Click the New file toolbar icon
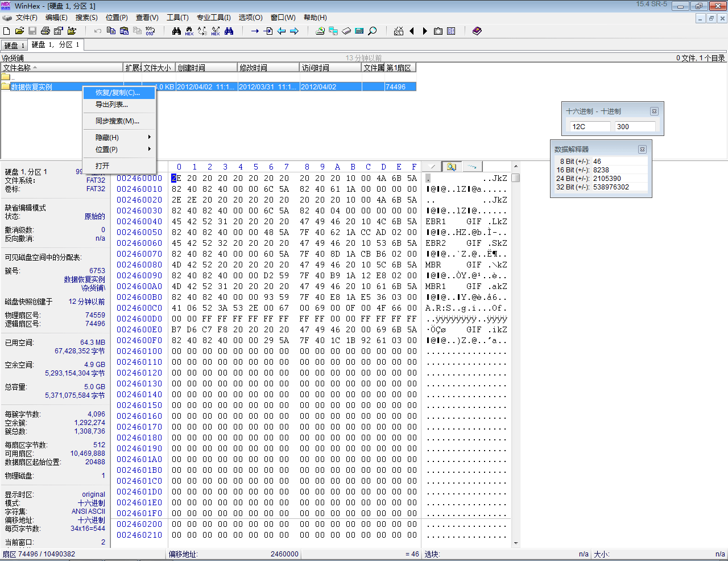The width and height of the screenshot is (728, 561). (x=7, y=31)
